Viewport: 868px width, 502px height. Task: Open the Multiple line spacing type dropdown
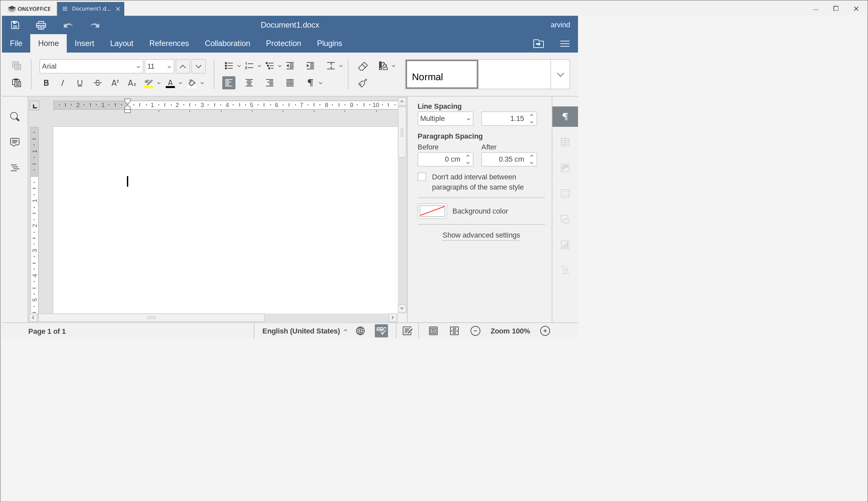[446, 119]
